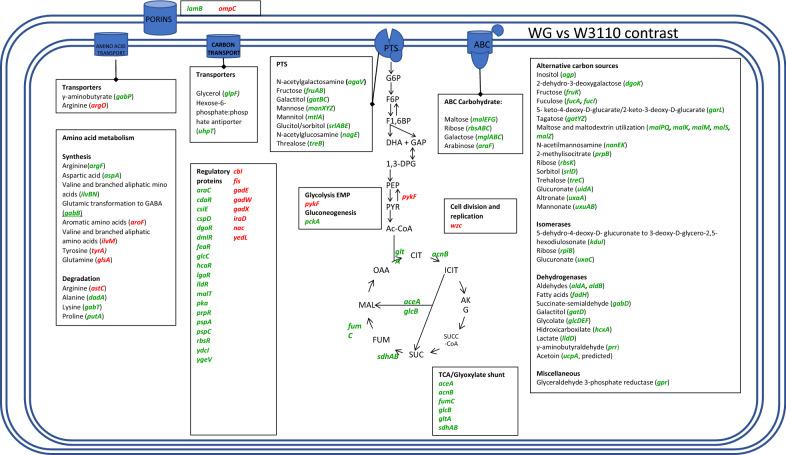The image size is (786, 455).
Task: Click prpB beside 2-methylisocitrate
Action: coord(602,154)
